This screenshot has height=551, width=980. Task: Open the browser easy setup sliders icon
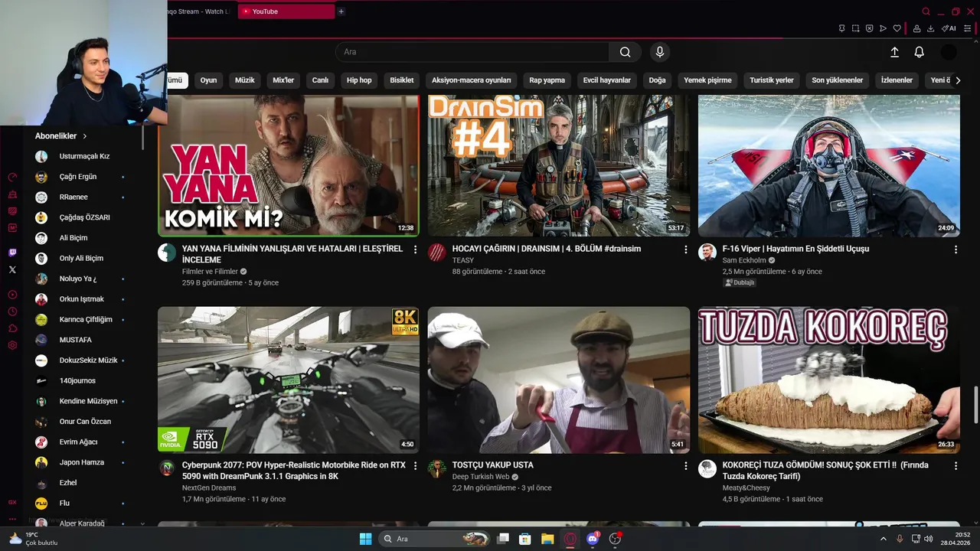click(x=968, y=28)
